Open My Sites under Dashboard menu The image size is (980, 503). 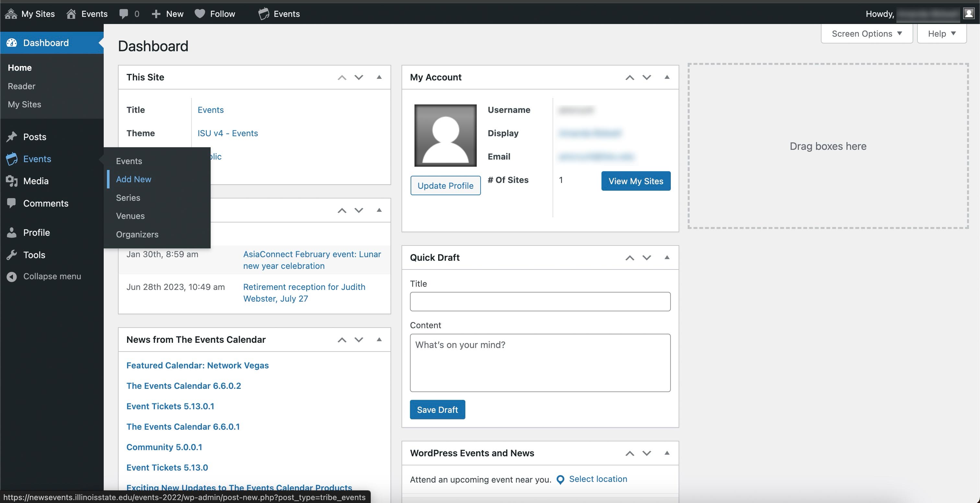tap(25, 104)
